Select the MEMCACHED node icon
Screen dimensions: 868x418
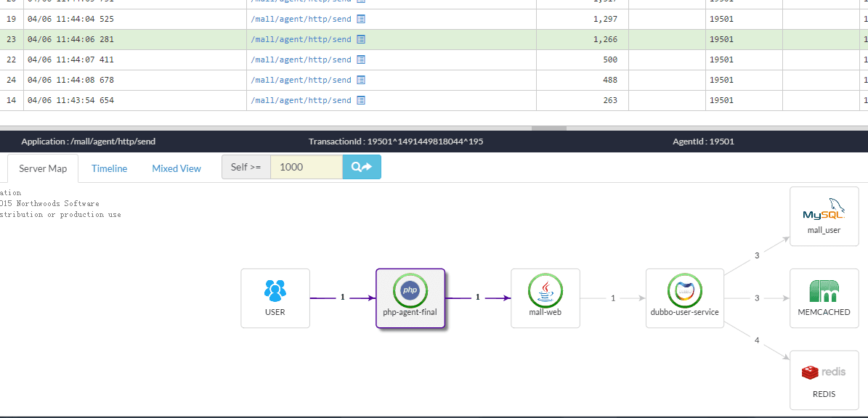pos(824,291)
